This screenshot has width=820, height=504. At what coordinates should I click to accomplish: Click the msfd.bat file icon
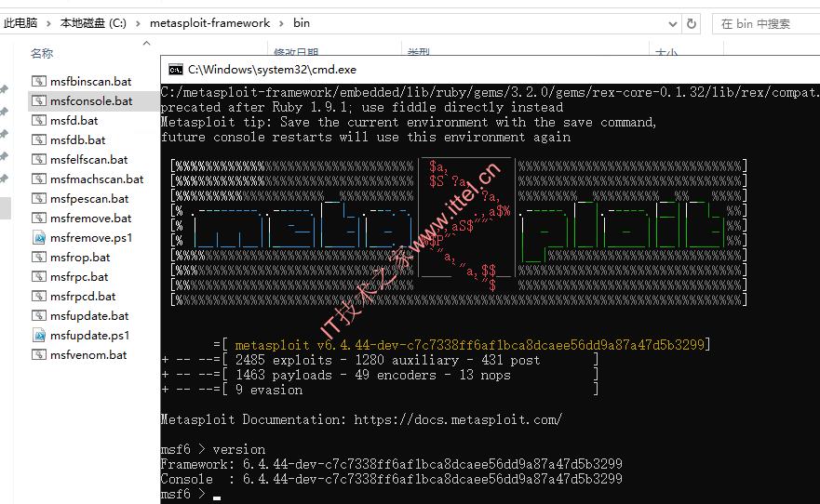pyautogui.click(x=39, y=120)
